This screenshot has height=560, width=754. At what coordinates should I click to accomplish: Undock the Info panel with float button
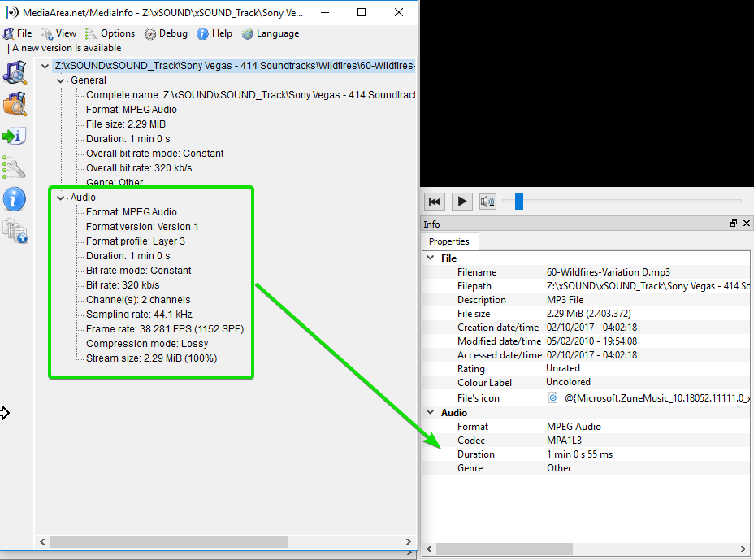point(734,224)
